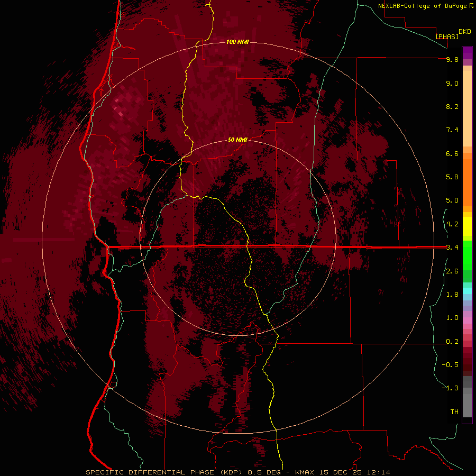Click the 12:14 timestamp text
The height and width of the screenshot is (476, 476).
(378, 472)
